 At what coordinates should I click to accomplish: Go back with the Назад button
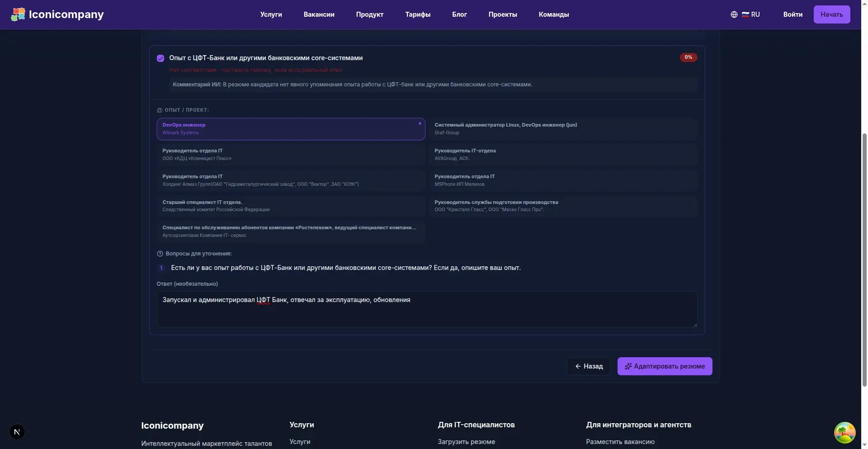tap(589, 366)
